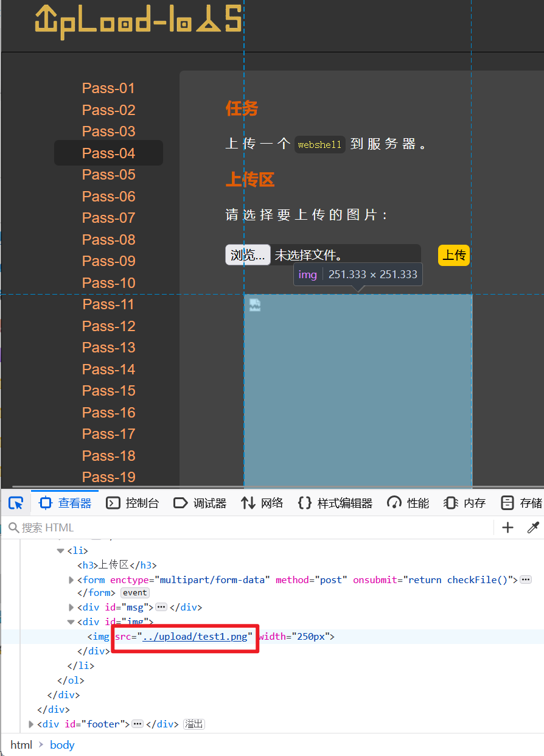Viewport: 544px width, 756px height.
Task: Activate the element picker tool
Action: coord(16,503)
